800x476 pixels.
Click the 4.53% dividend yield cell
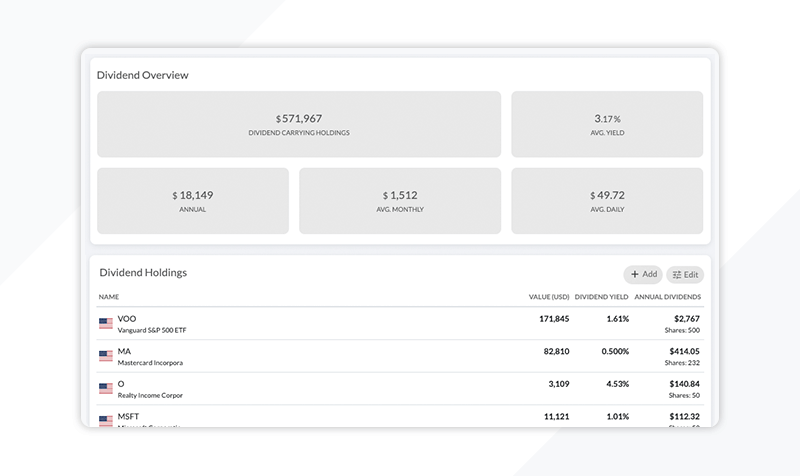(617, 384)
